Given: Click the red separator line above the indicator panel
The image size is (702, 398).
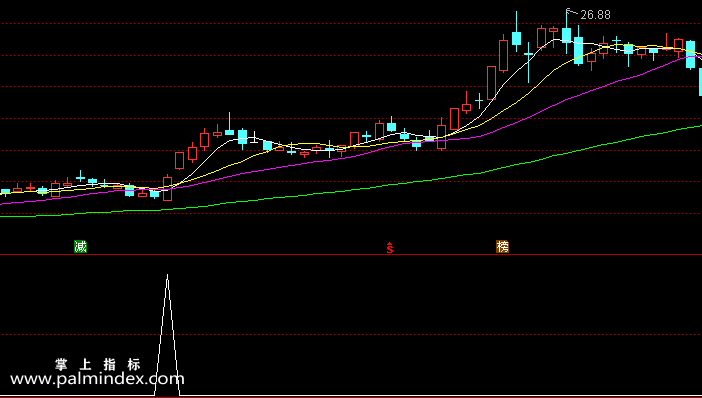Looking at the screenshot, I should 351,254.
